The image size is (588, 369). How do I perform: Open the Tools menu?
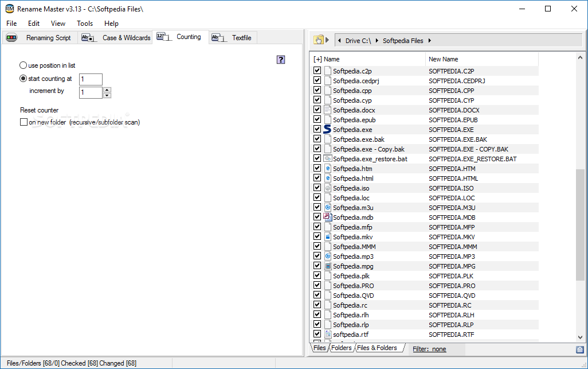85,24
